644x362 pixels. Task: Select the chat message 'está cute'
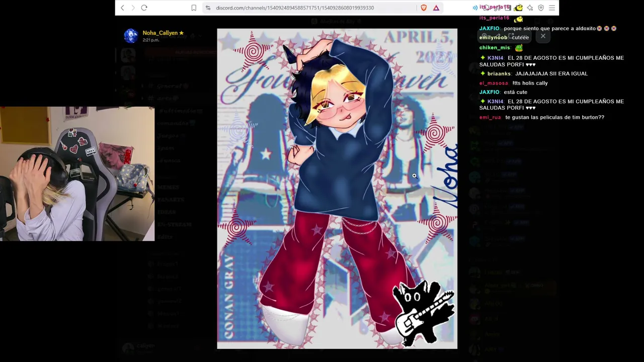coord(515,92)
